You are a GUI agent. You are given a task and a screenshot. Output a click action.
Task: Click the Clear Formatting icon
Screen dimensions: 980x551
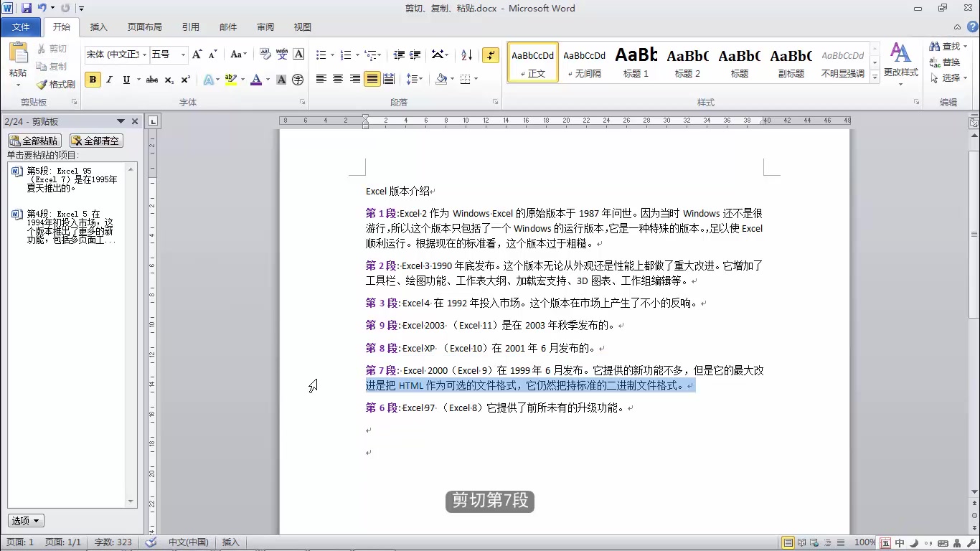pyautogui.click(x=265, y=55)
